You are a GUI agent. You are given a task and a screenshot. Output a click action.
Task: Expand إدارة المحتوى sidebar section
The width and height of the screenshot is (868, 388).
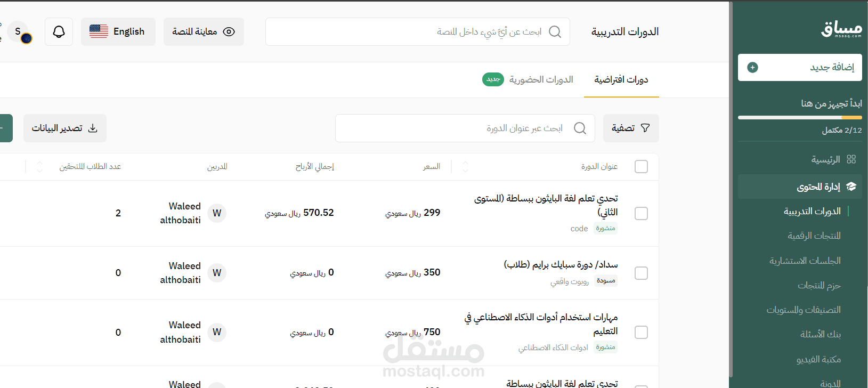pos(800,187)
